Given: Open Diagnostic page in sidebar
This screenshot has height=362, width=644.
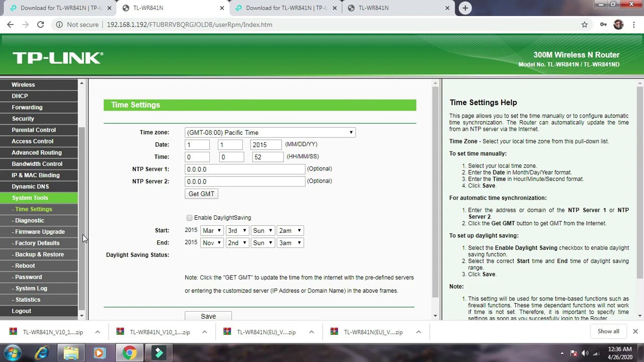Looking at the screenshot, I should [39, 220].
